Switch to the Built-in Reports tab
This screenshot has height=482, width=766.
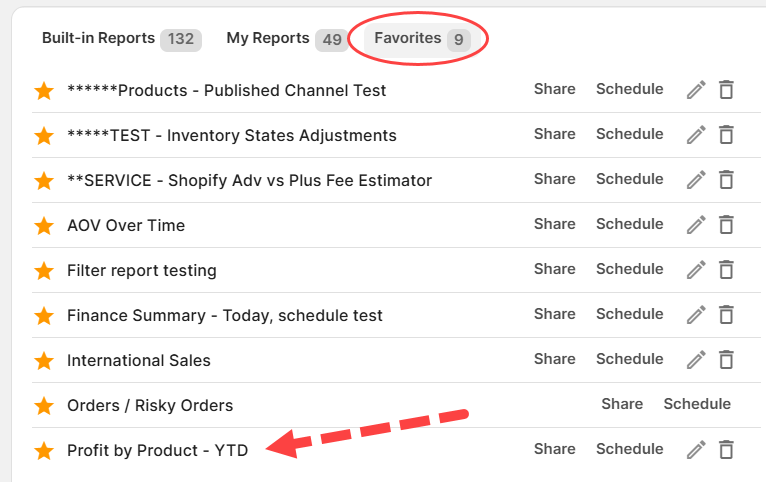[98, 38]
